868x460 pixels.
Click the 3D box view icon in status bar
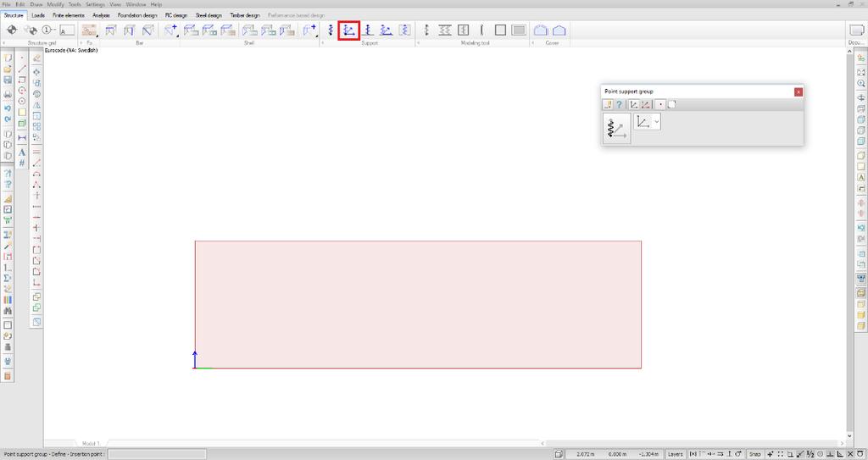pos(559,454)
